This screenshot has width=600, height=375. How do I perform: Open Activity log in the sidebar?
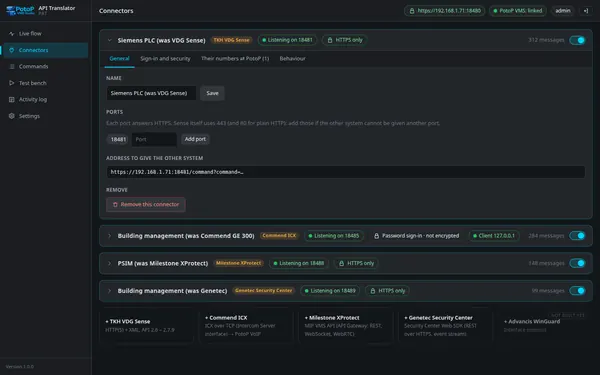click(x=45, y=99)
